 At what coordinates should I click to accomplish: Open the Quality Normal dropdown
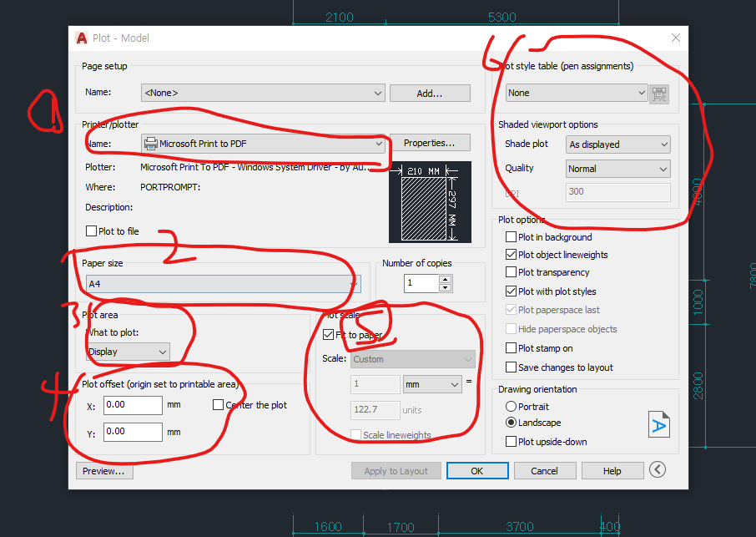[618, 169]
